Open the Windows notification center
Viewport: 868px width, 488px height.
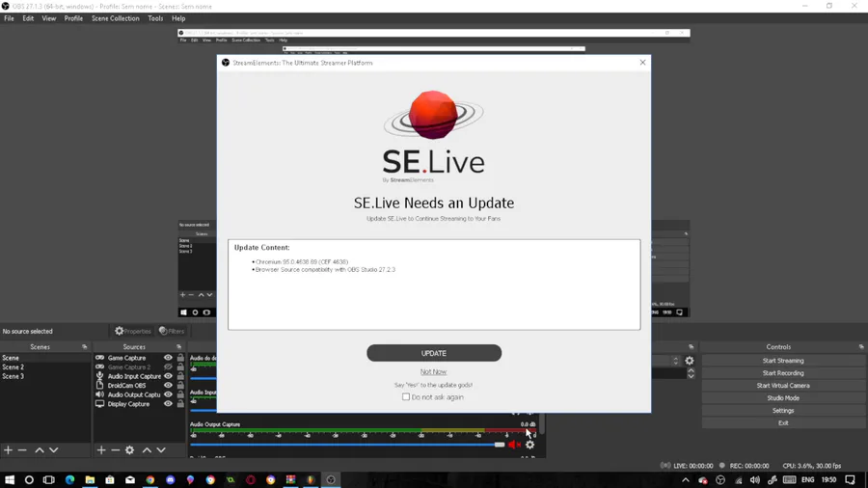click(x=851, y=479)
